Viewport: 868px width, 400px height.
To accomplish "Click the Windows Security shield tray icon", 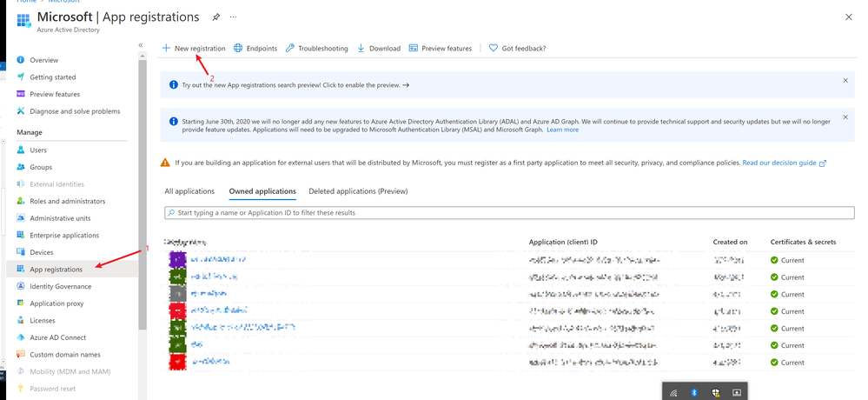I will pos(715,393).
